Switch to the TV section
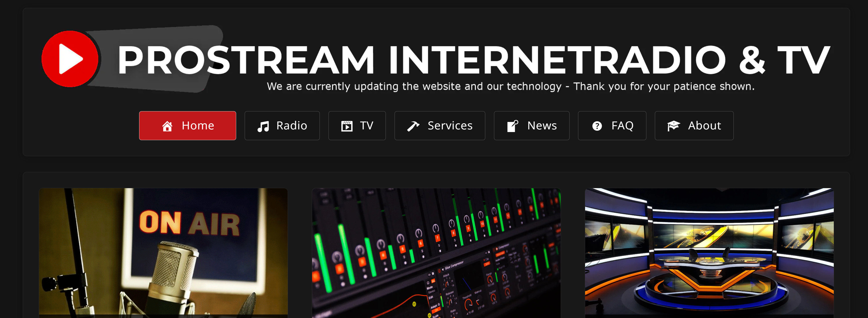The width and height of the screenshot is (868, 318). (x=357, y=125)
